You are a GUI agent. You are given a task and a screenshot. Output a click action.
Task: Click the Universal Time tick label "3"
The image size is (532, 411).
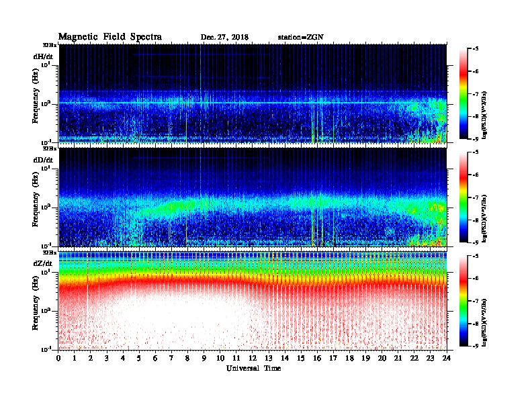[x=107, y=358]
